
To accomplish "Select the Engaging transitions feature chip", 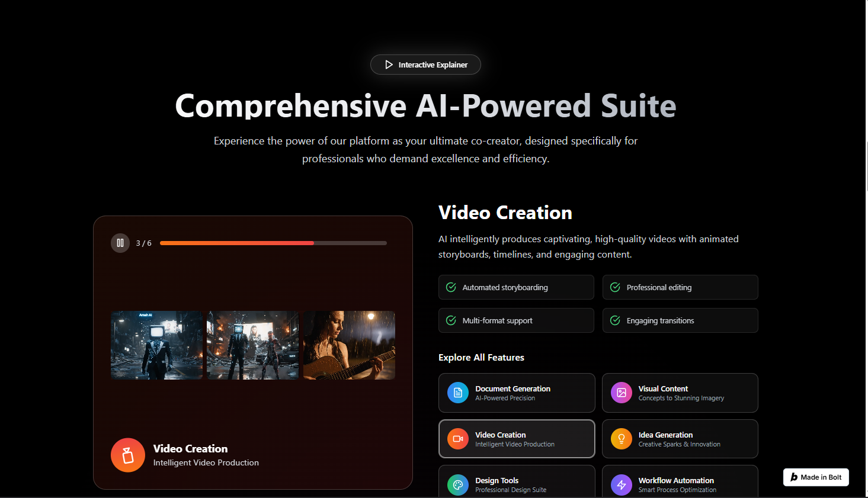I will point(680,320).
